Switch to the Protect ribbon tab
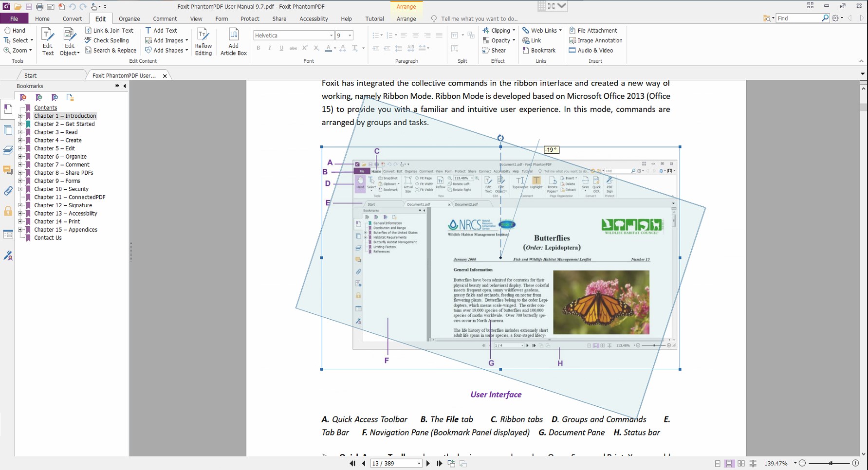This screenshot has height=470, width=868. tap(250, 18)
